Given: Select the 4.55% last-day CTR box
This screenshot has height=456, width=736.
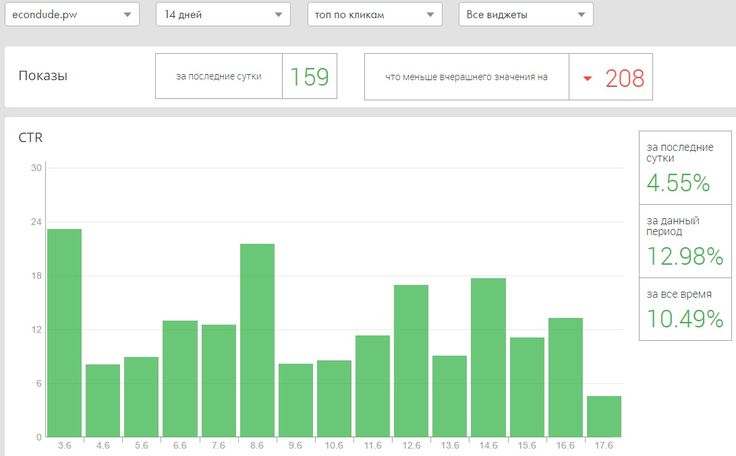Looking at the screenshot, I should (684, 167).
